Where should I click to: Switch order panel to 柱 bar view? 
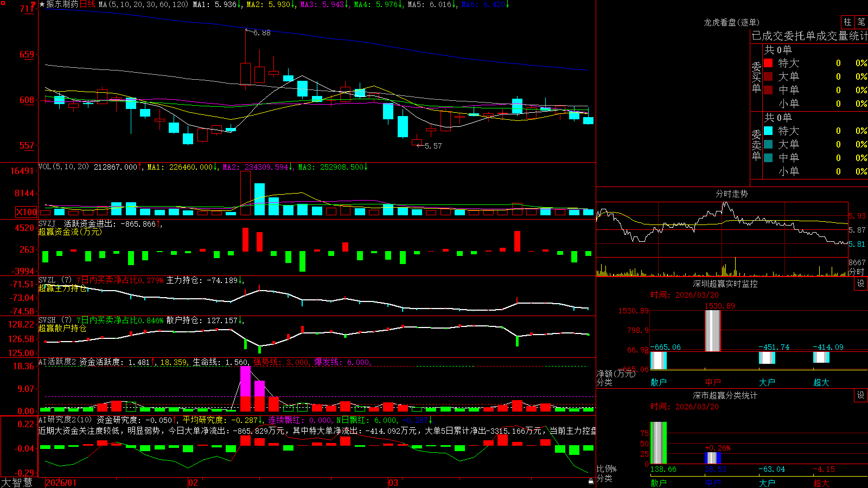click(x=847, y=22)
